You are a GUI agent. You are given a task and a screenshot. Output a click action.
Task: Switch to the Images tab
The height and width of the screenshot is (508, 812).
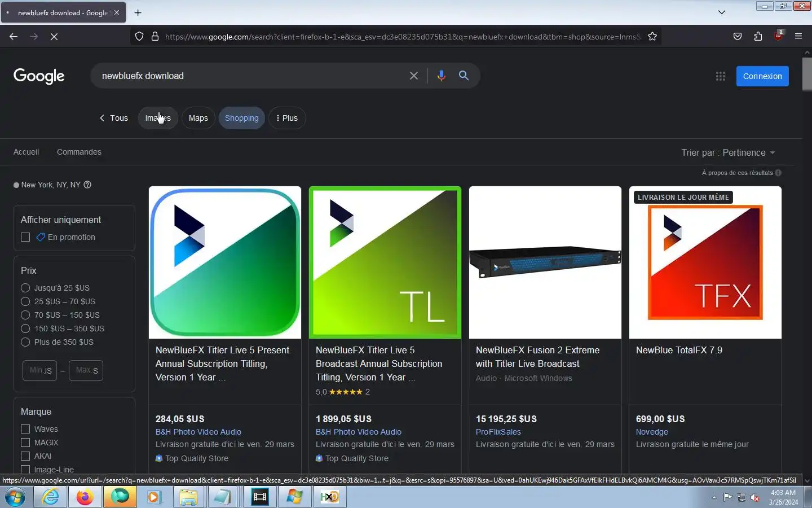click(158, 118)
